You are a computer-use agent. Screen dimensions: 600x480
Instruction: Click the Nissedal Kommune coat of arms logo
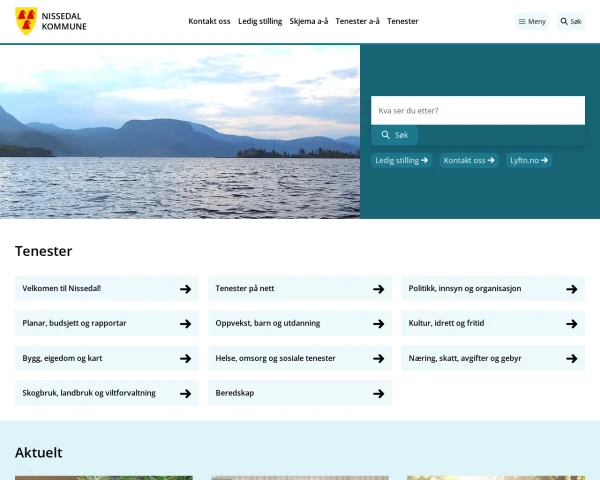tap(26, 21)
